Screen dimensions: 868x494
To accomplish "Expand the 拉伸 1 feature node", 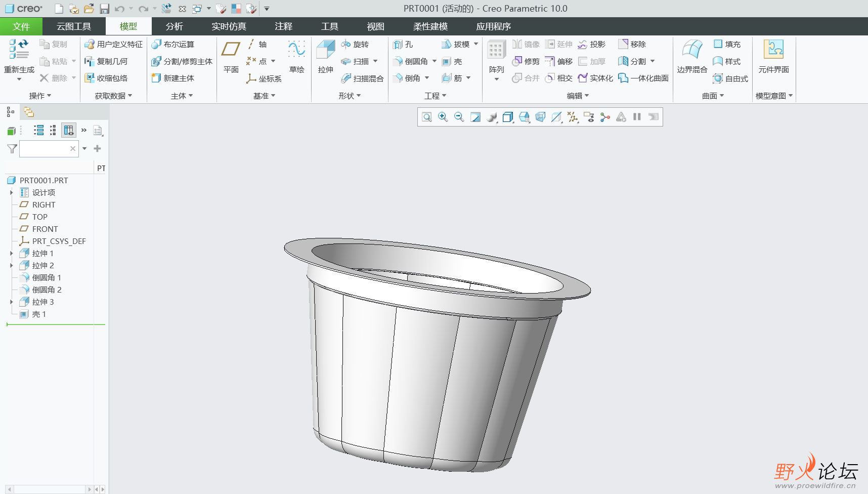I will point(11,253).
